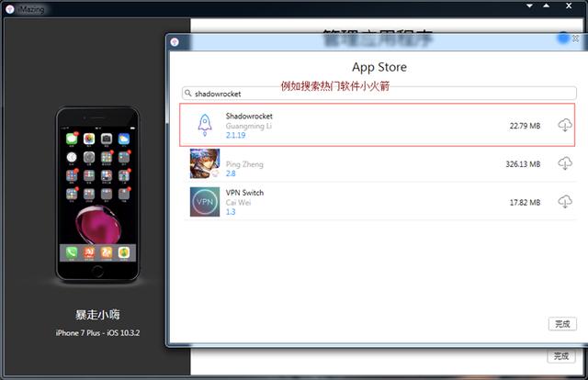
Task: Select the 326.13 MB size text
Action: [x=523, y=164]
